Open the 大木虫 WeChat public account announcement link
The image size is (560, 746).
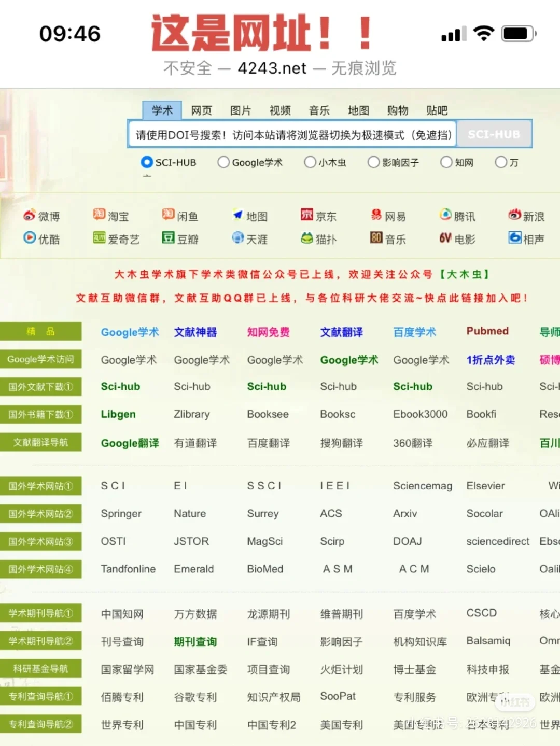pos(302,274)
